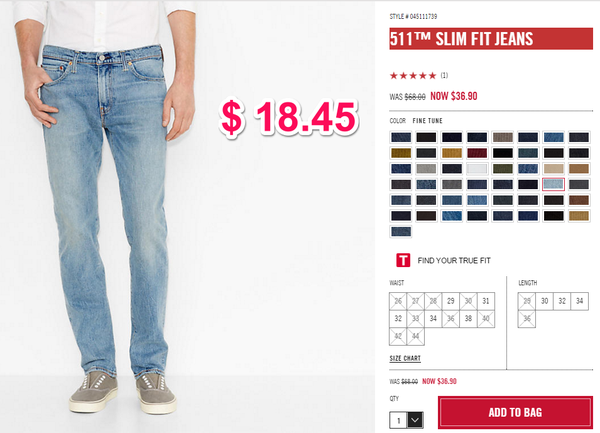Select length 30
Screen dimensions: 600x433
[x=545, y=301]
